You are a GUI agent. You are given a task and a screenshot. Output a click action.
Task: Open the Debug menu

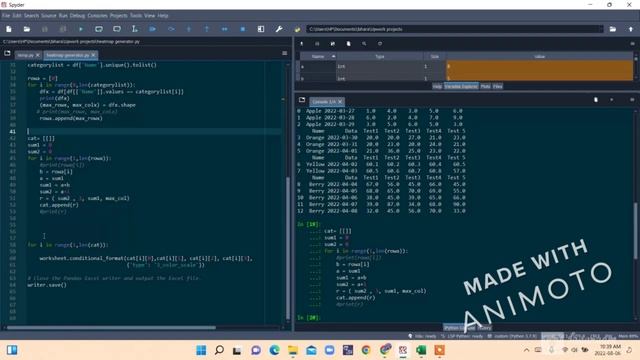pos(77,16)
